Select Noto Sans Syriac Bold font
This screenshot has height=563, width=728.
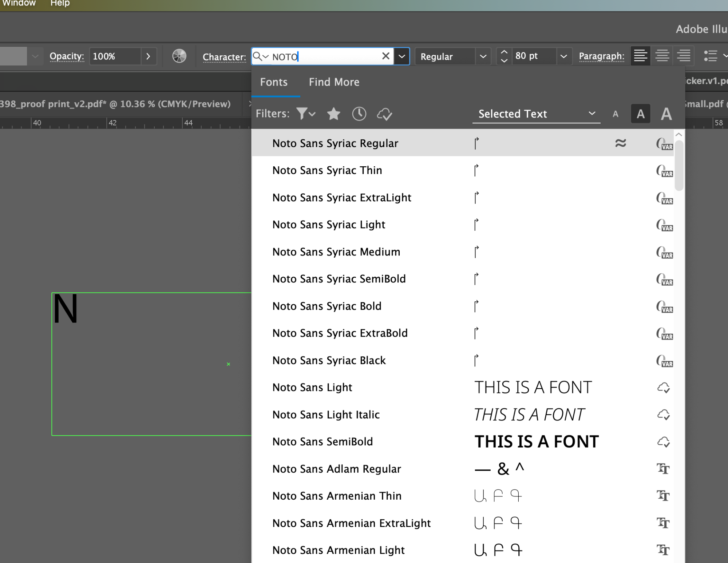click(x=462, y=306)
